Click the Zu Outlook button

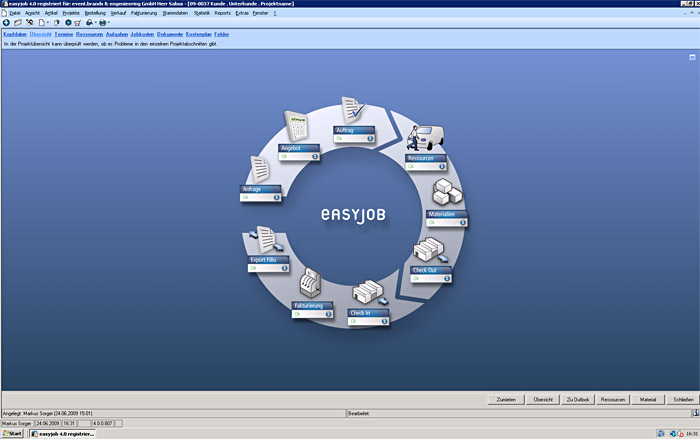[578, 399]
